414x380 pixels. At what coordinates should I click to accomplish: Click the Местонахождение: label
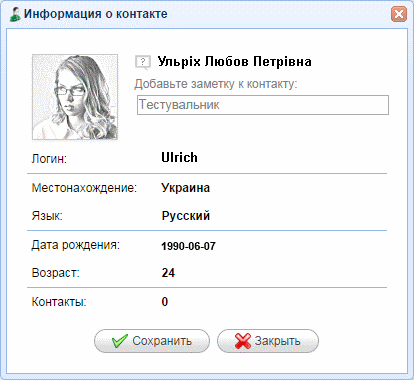pyautogui.click(x=84, y=188)
